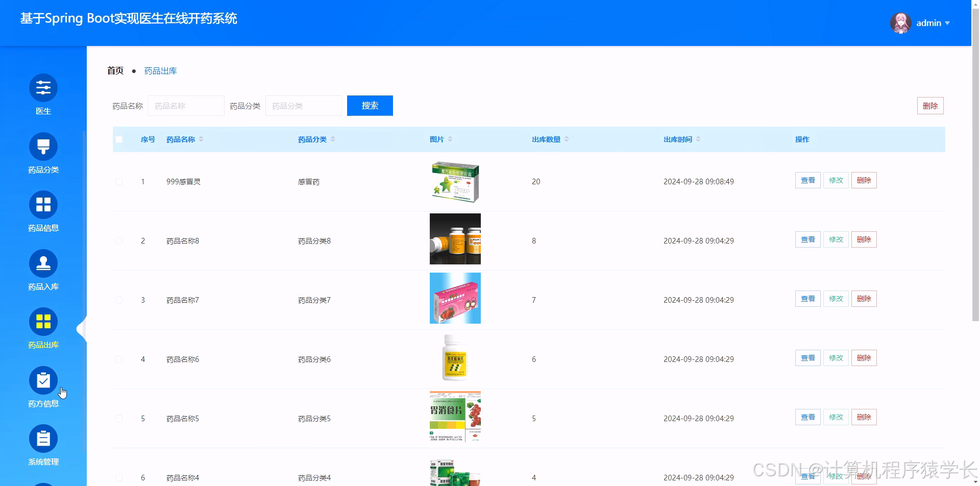Select the 药品信息 sidebar icon

(x=43, y=211)
